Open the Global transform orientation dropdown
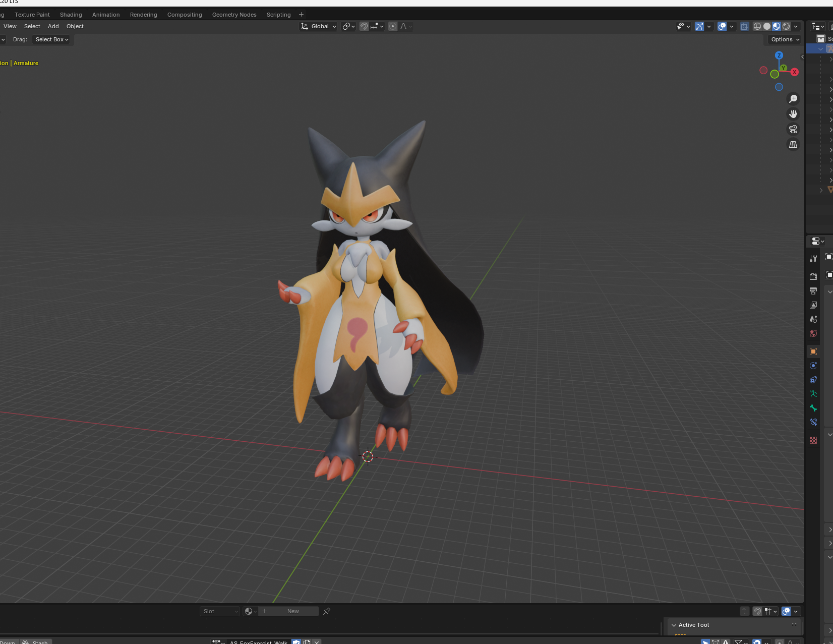The width and height of the screenshot is (833, 644). (319, 26)
